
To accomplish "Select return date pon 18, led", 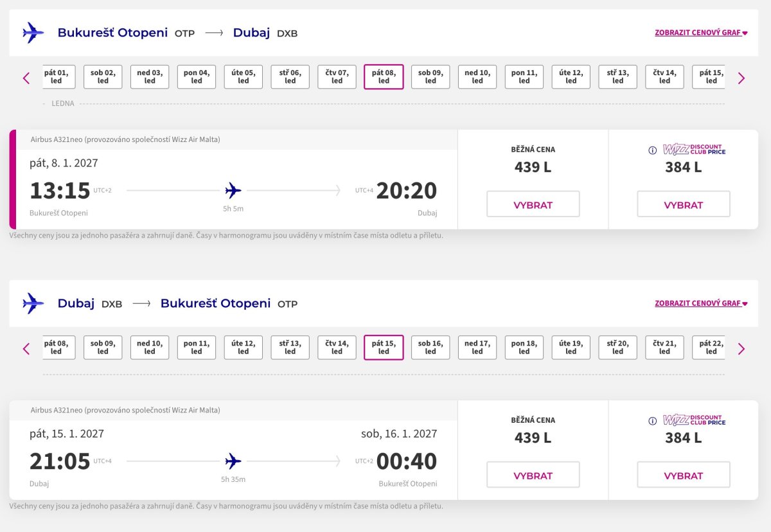I will [x=524, y=348].
